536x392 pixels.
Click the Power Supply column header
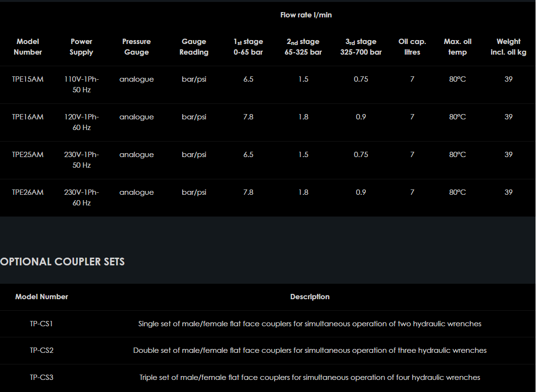[x=81, y=47]
